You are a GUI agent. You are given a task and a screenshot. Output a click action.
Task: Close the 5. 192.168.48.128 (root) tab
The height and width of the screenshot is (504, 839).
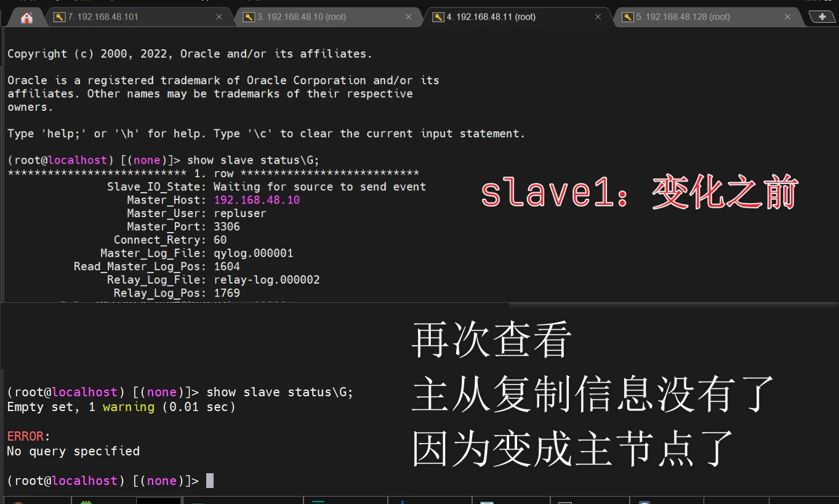pyautogui.click(x=787, y=17)
